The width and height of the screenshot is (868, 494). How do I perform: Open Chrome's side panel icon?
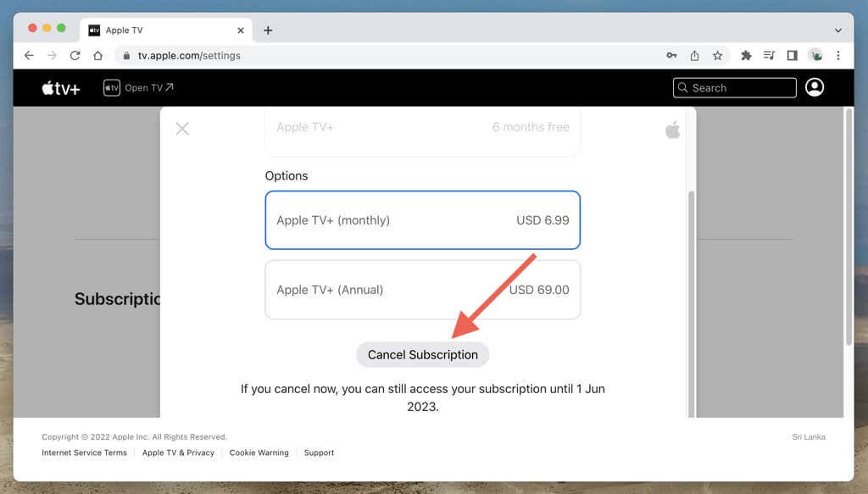pos(792,55)
